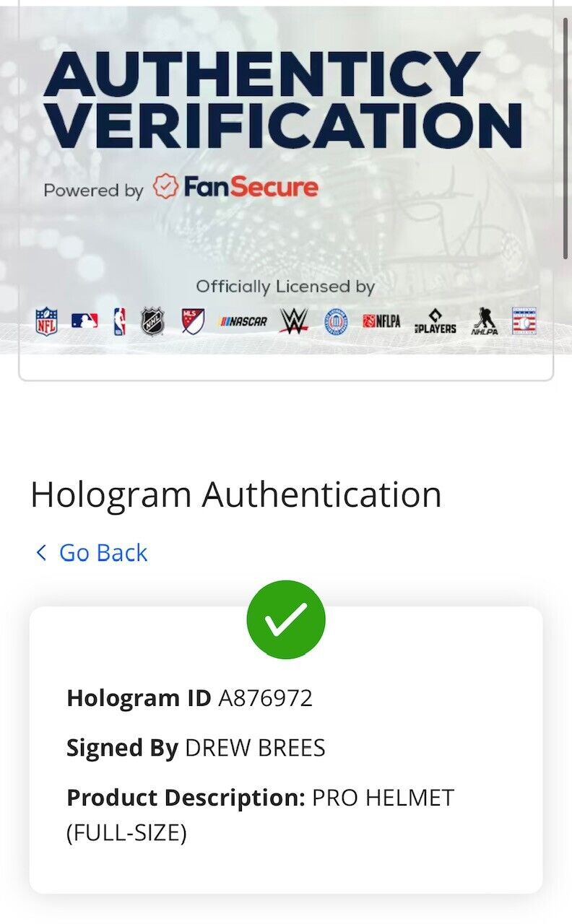Click the Hologram ID A876972 value
Screen dimensions: 572x924
pyautogui.click(x=265, y=698)
